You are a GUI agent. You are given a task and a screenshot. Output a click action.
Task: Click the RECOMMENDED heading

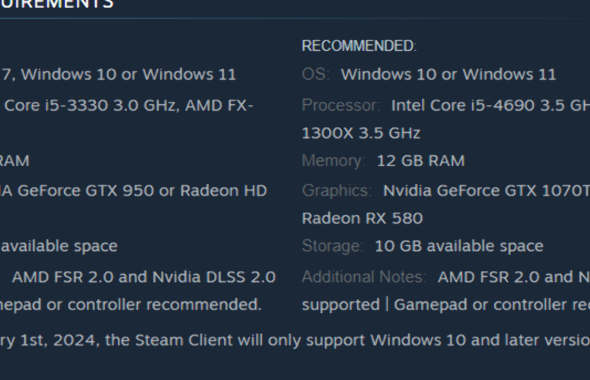(359, 46)
